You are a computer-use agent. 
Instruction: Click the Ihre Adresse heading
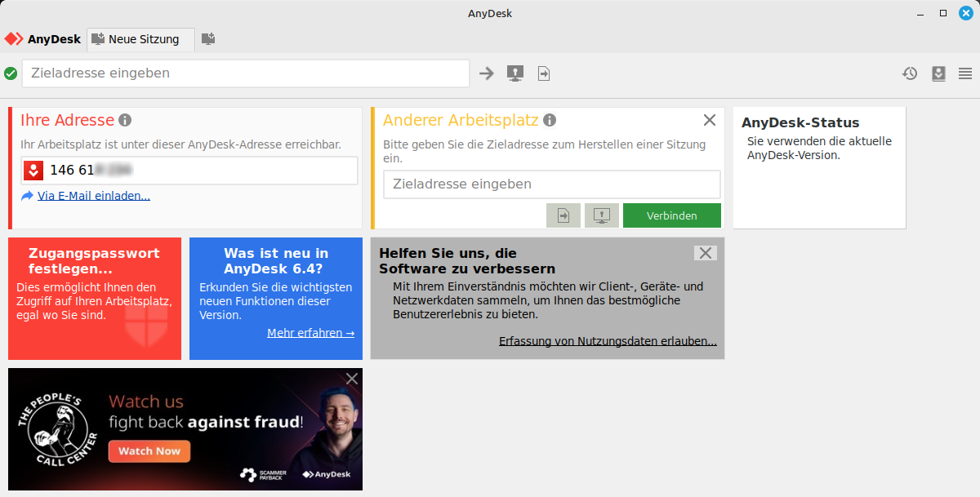pos(67,120)
